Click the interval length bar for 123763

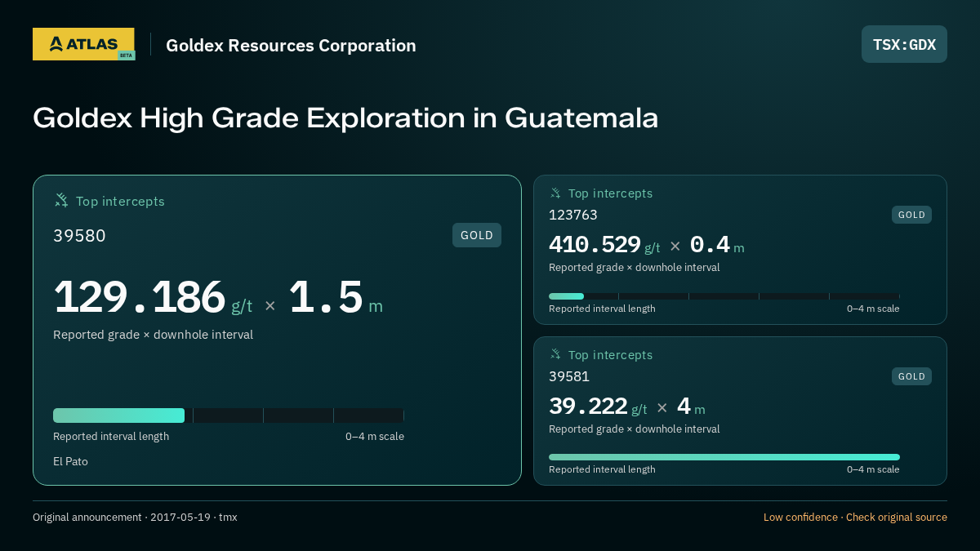[724, 296]
